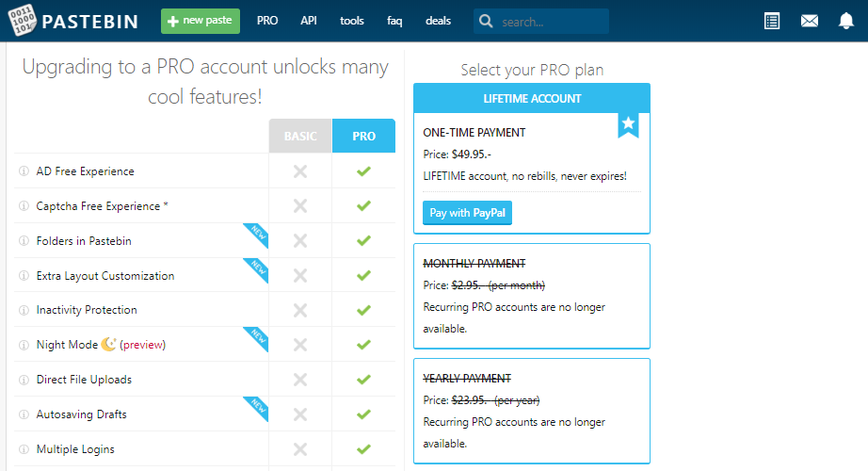Click the ONE-TIME PAYMENT heading

pos(474,133)
